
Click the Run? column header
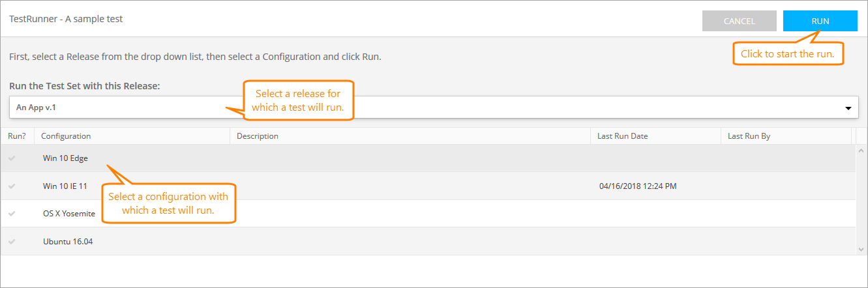point(17,136)
